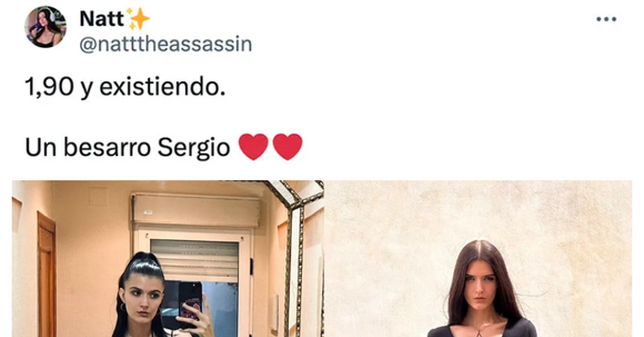Click the number "1,90" in the tweet
Image resolution: width=644 pixels, height=337 pixels.
(49, 87)
